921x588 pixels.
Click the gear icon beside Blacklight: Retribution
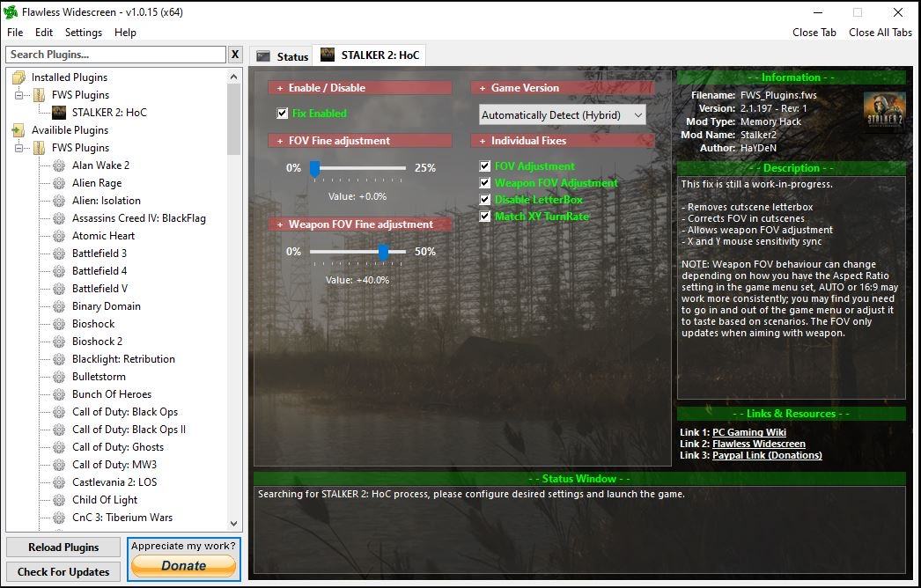tap(59, 359)
